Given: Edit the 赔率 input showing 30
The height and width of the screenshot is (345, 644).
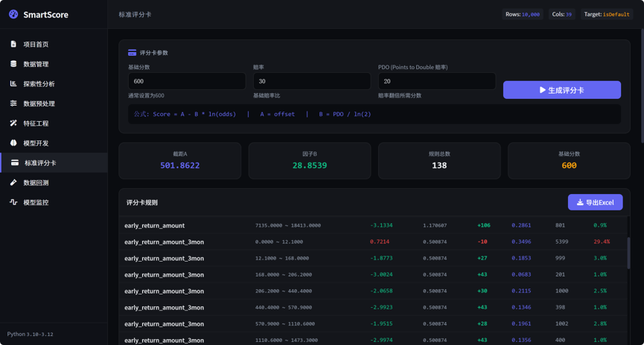Looking at the screenshot, I should click(x=312, y=81).
